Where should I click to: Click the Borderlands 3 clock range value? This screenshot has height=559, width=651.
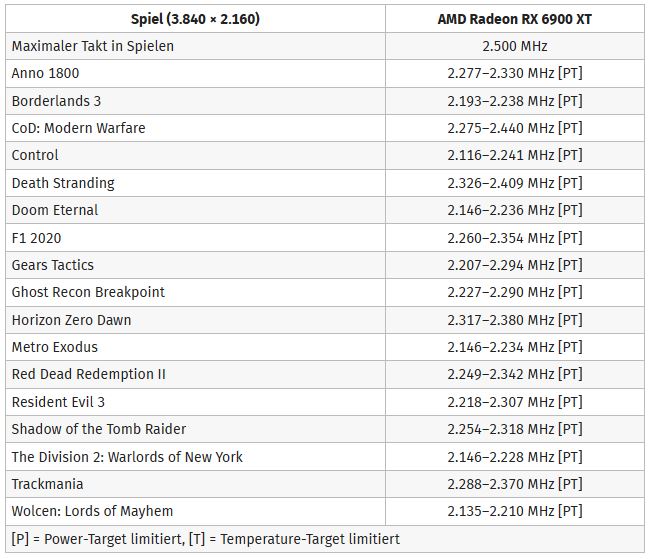[x=514, y=101]
